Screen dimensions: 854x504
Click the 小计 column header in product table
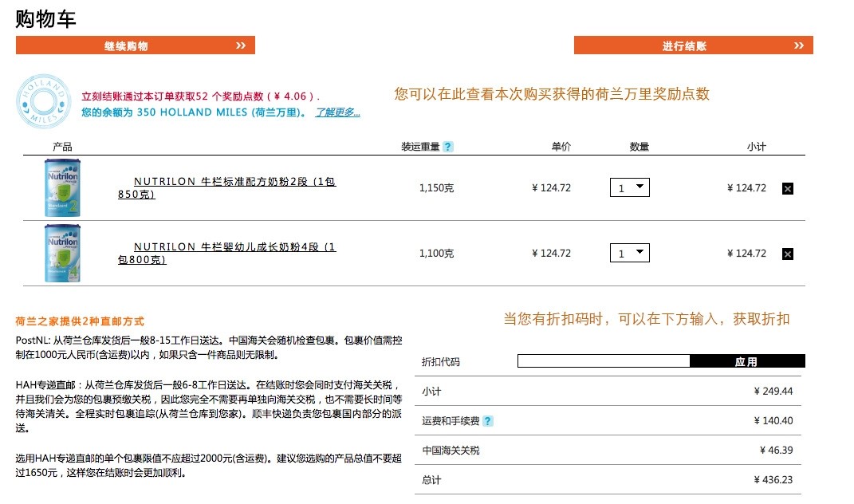757,147
